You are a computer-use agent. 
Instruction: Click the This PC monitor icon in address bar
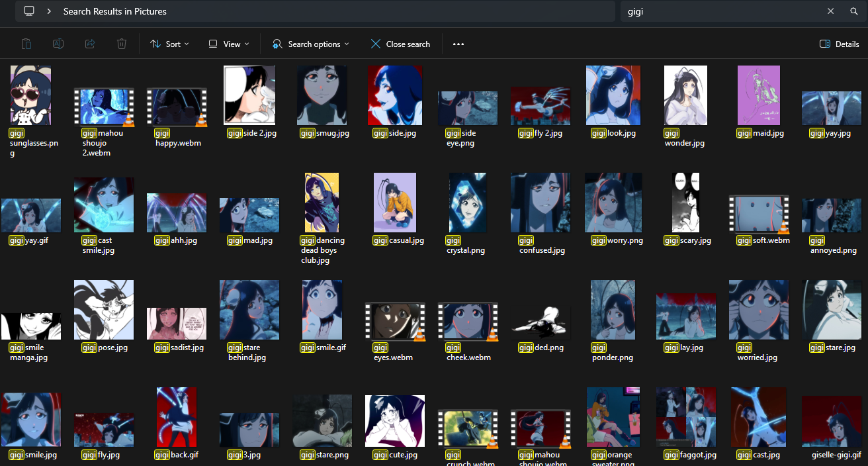[29, 11]
